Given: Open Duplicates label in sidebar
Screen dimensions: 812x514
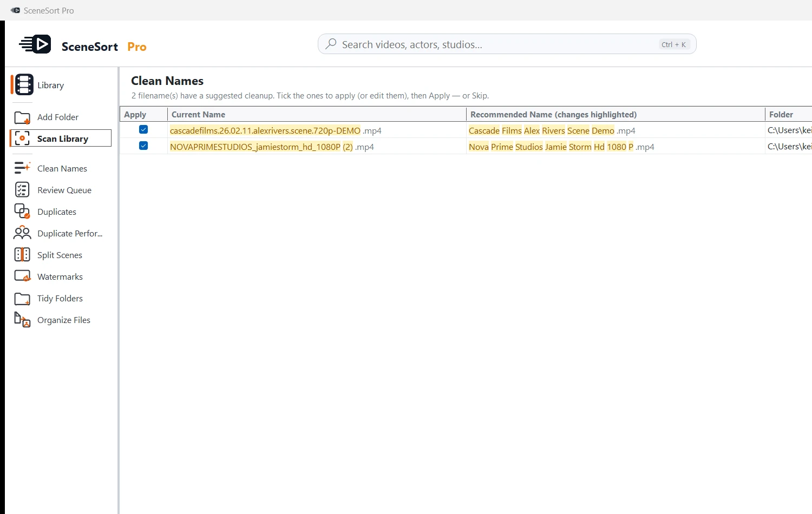Looking at the screenshot, I should point(57,212).
